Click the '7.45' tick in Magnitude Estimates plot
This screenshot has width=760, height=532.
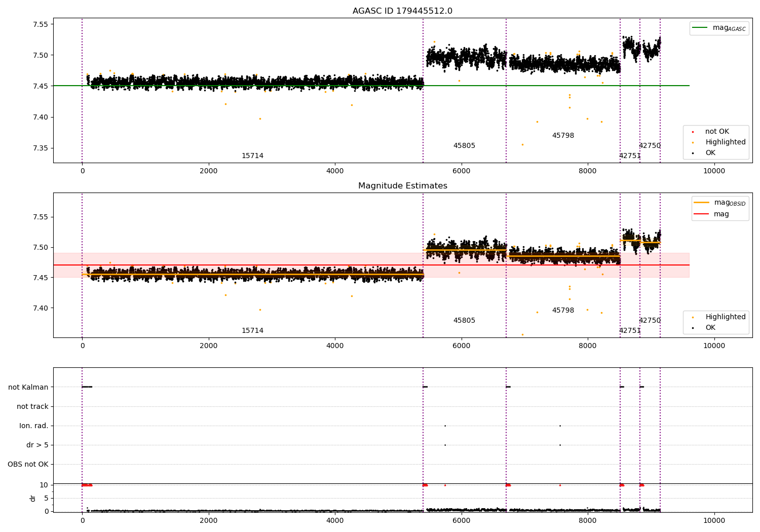coord(41,278)
